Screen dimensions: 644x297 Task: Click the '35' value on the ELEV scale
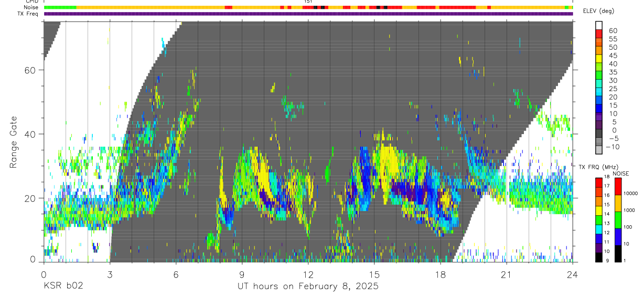point(613,72)
